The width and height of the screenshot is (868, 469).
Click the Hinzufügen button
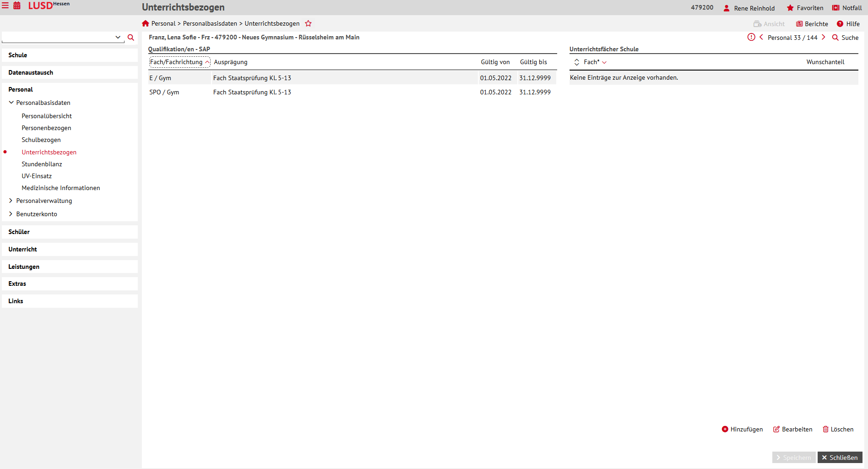[742, 429]
